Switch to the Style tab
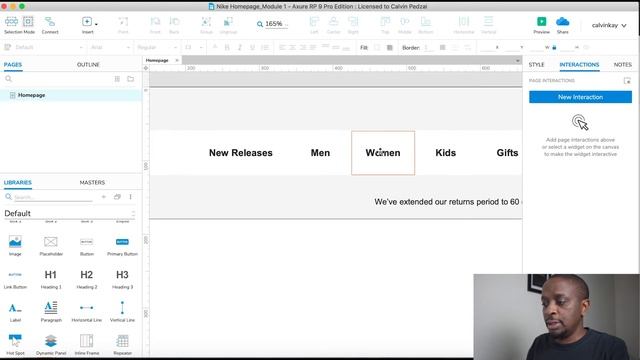This screenshot has height=360, width=640. pos(536,64)
